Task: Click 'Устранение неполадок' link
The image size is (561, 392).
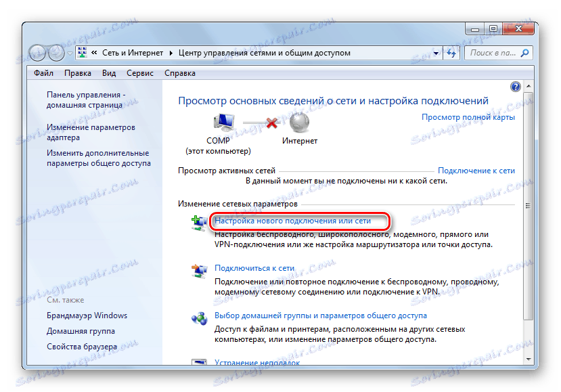Action: [x=257, y=362]
